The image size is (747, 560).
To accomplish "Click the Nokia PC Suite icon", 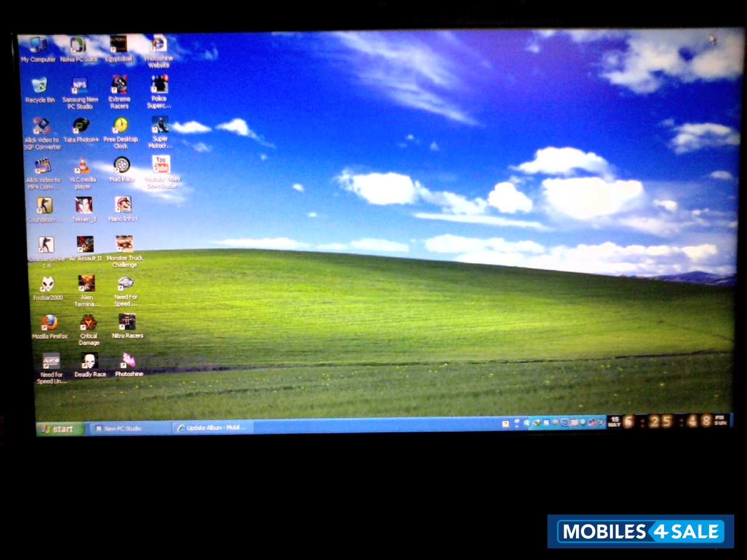I will (x=78, y=46).
